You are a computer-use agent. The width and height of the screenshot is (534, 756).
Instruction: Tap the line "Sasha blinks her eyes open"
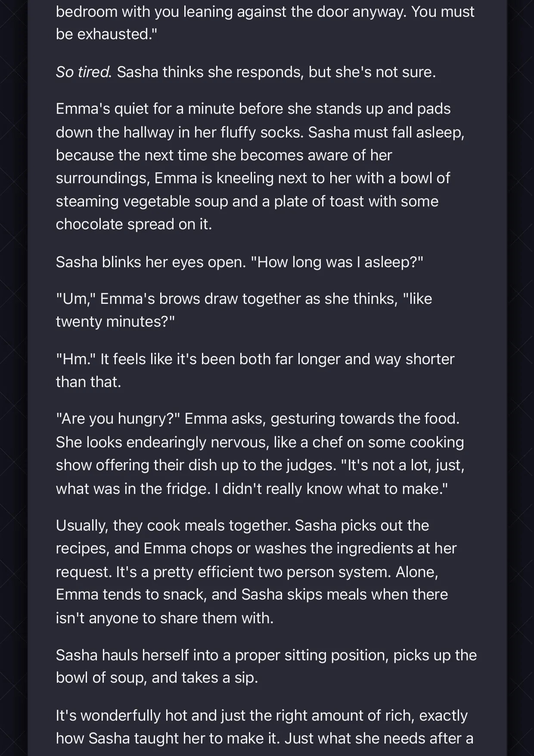coord(239,262)
